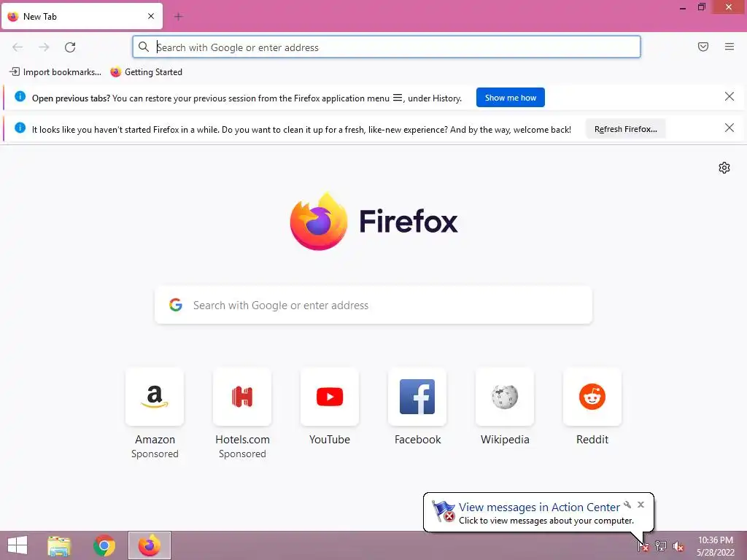The width and height of the screenshot is (747, 560).
Task: Click the Firefox logo on page
Action: [x=373, y=222]
